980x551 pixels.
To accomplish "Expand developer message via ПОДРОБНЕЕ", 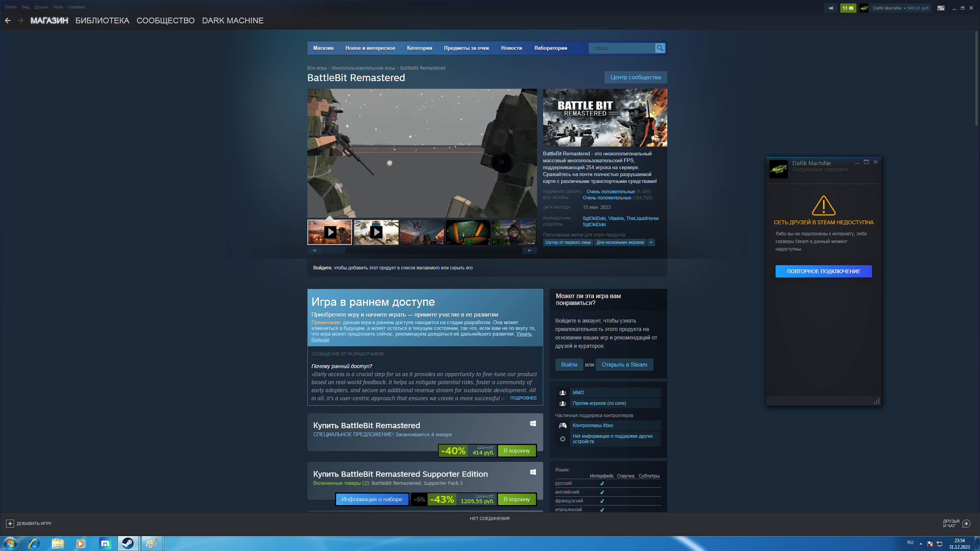I will [x=523, y=398].
